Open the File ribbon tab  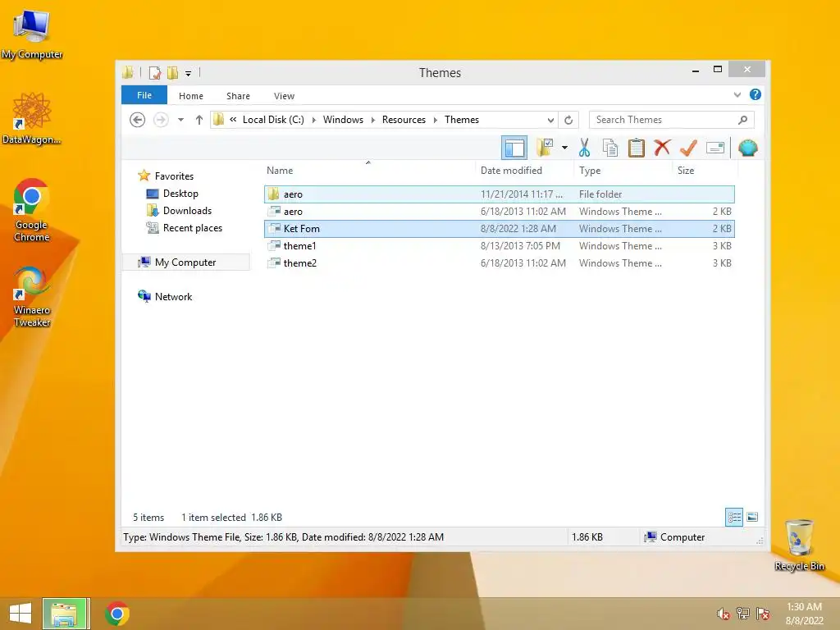(x=144, y=95)
